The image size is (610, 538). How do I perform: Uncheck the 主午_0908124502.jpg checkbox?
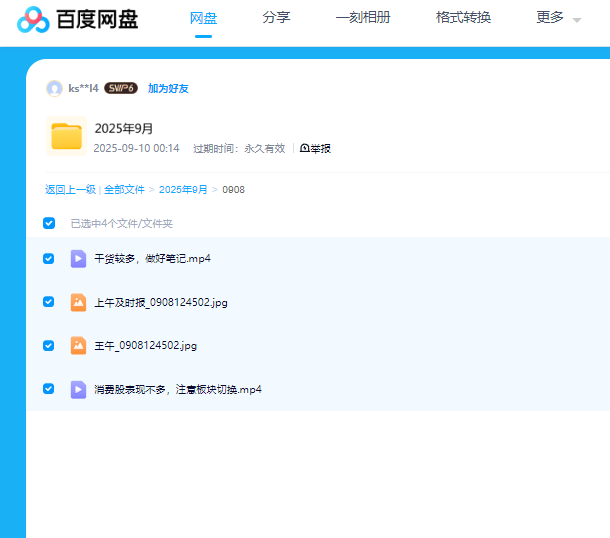[x=49, y=345]
